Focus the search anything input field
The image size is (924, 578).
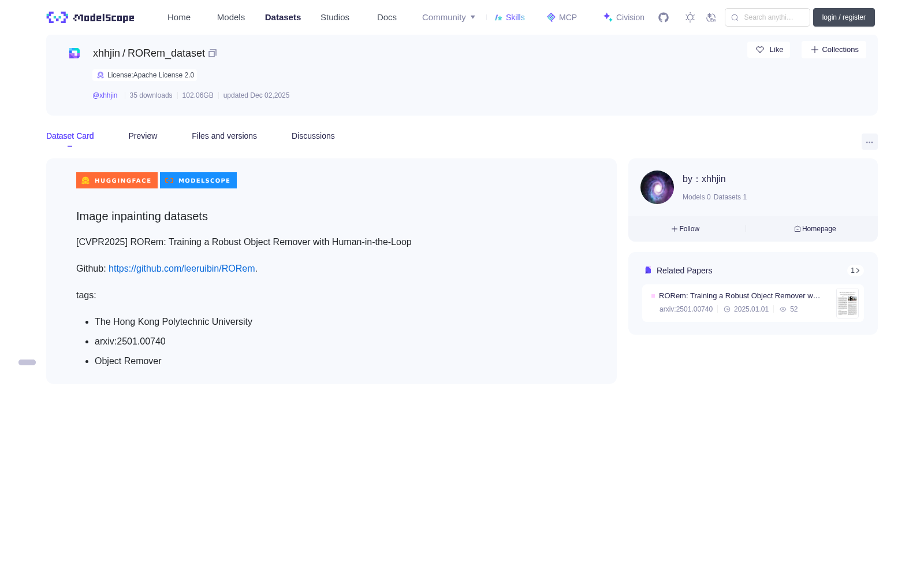tap(767, 17)
